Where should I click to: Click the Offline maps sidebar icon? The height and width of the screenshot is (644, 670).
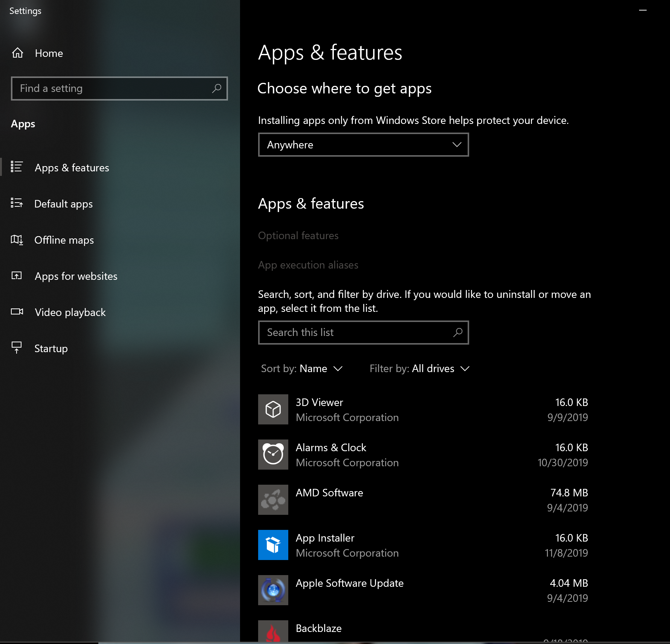coord(17,240)
